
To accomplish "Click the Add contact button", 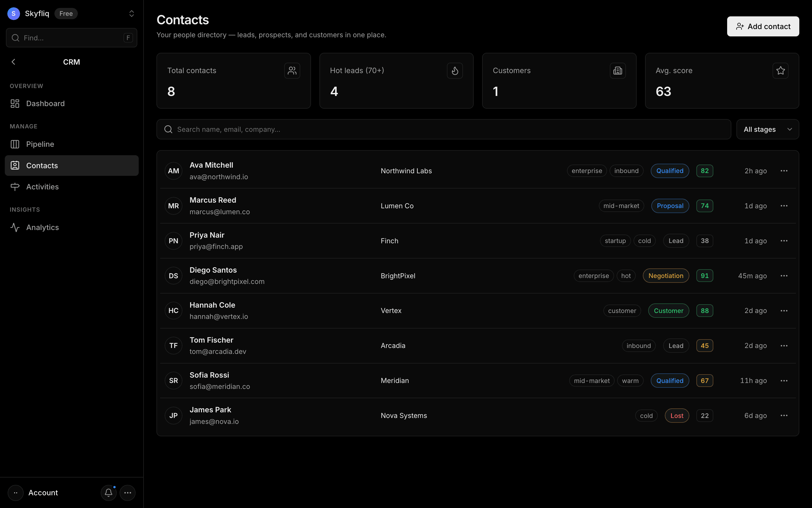I will point(763,26).
